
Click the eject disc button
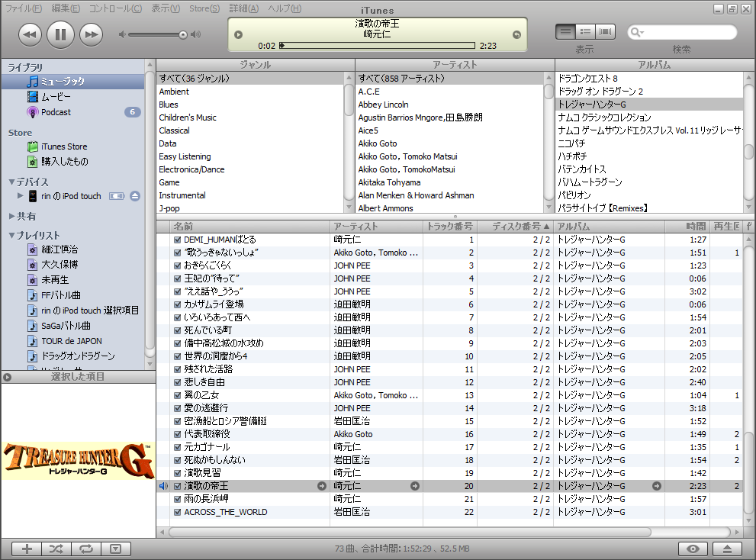[x=728, y=549]
